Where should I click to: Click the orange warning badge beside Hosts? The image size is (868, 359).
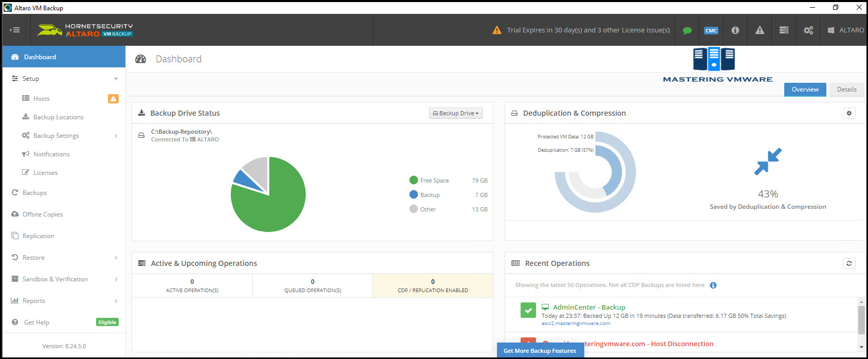click(x=113, y=99)
